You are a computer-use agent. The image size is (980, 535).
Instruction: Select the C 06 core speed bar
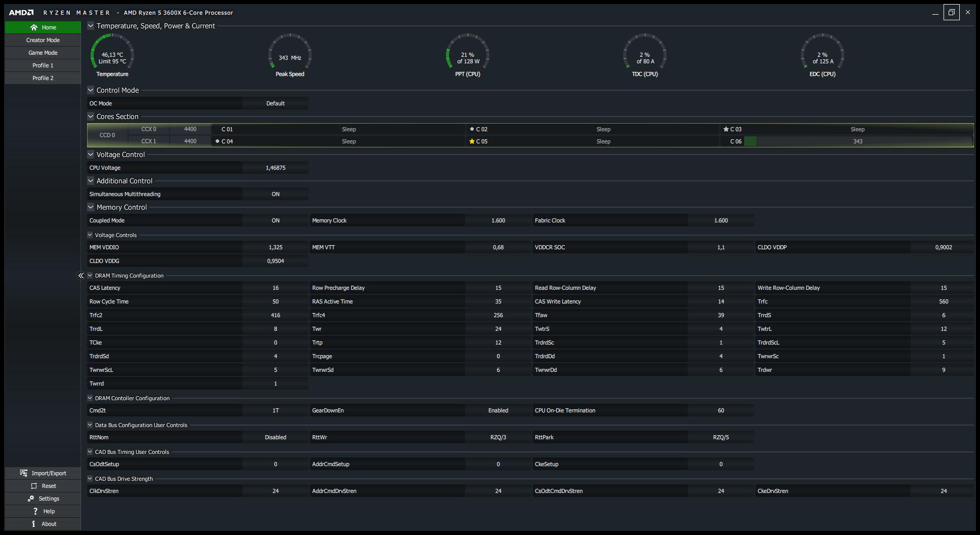(x=858, y=141)
